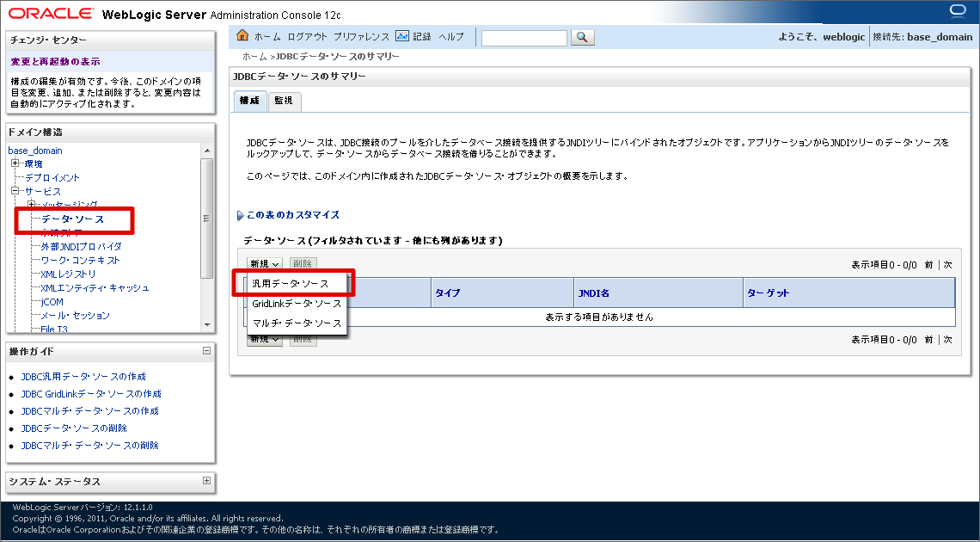Click the ログアウト link
The width and height of the screenshot is (980, 542).
coord(308,37)
